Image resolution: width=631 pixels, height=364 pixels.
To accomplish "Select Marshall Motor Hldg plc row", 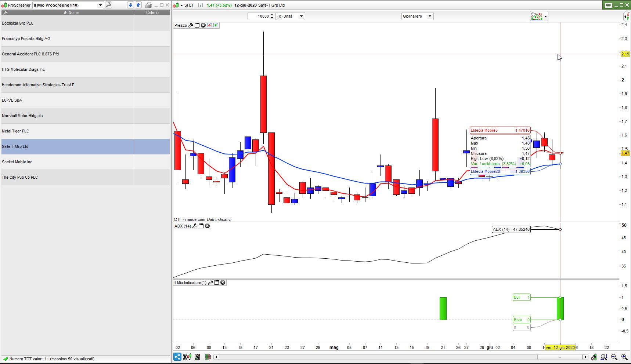I will click(x=86, y=116).
